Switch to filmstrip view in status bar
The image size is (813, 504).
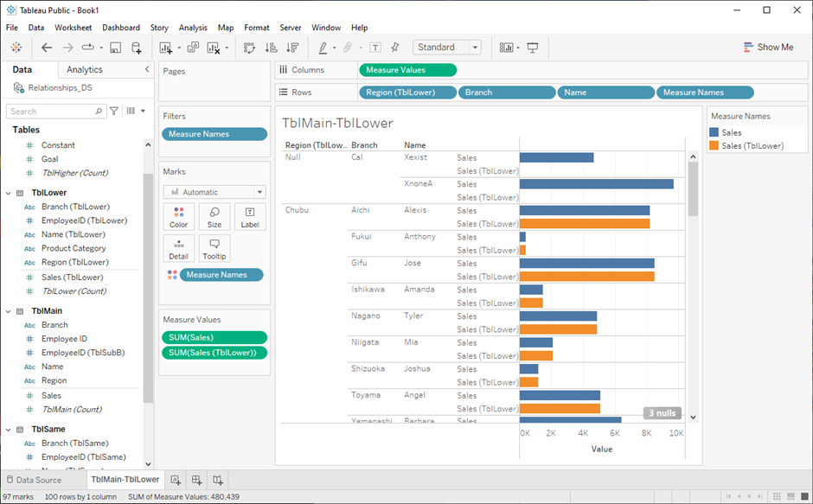791,496
